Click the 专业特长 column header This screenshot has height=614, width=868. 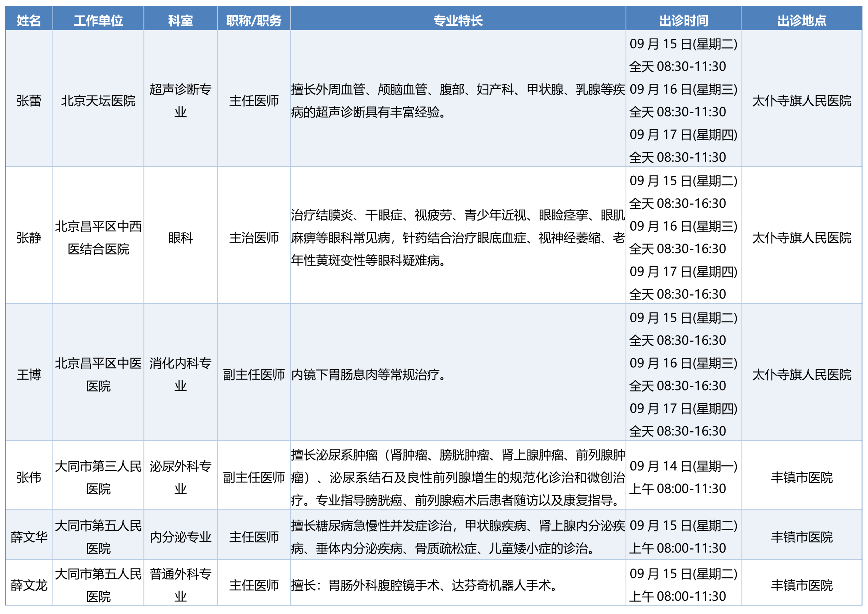(x=458, y=20)
